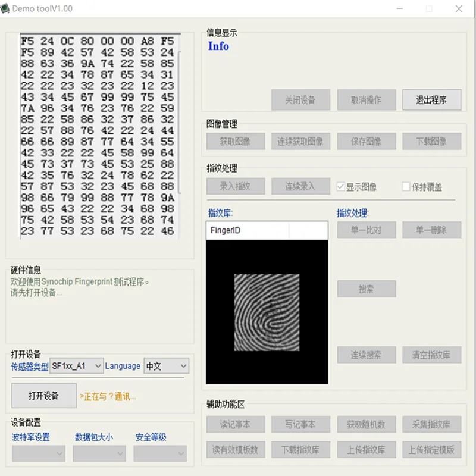Click the blue Info text
The image size is (476, 476).
(218, 46)
